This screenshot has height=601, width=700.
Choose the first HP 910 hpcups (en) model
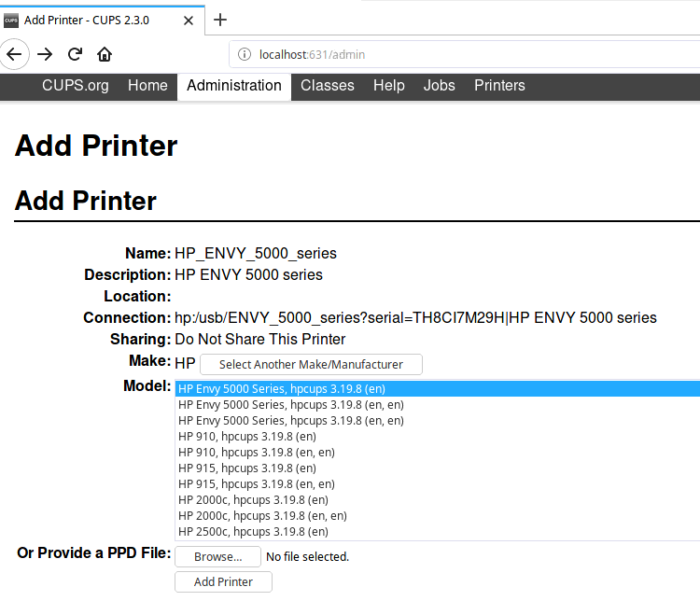coord(246,437)
